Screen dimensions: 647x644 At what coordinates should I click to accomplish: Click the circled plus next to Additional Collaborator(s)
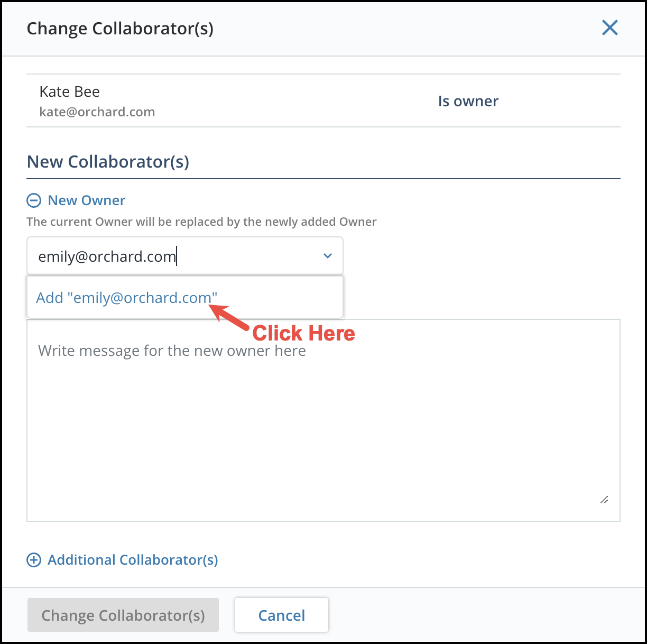coord(34,559)
